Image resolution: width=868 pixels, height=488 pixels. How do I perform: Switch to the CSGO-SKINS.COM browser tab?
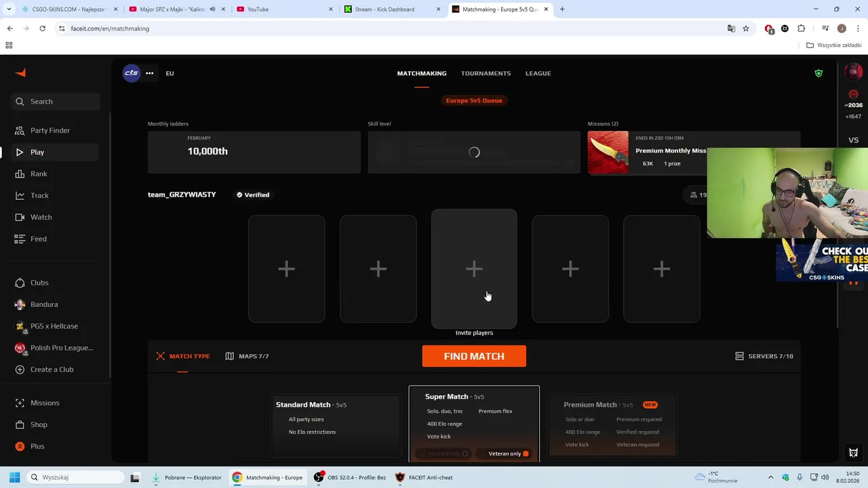(64, 9)
